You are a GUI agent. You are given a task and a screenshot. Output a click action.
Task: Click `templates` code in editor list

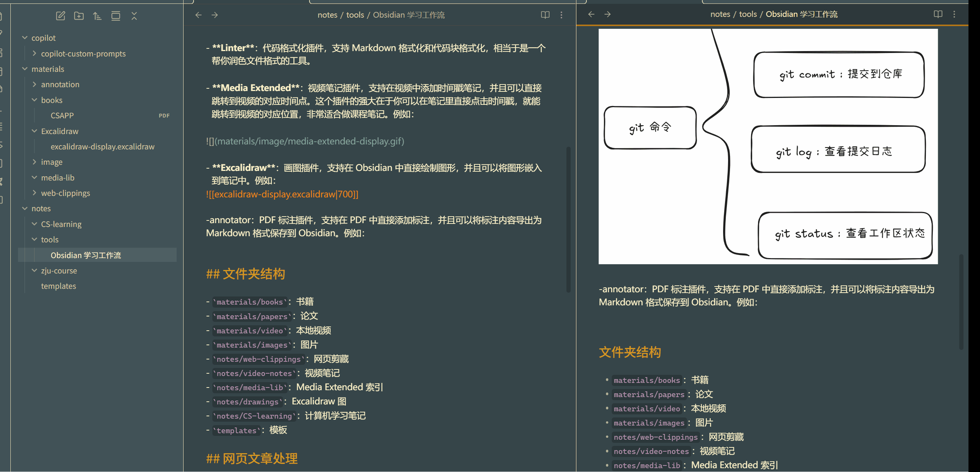click(236, 431)
